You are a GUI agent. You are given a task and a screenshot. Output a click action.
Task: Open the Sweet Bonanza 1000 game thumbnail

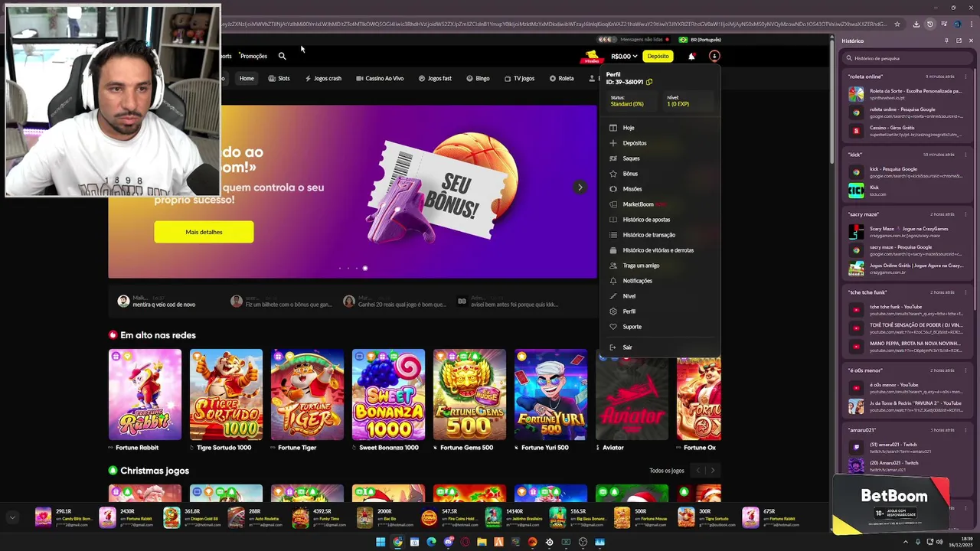[x=388, y=395]
